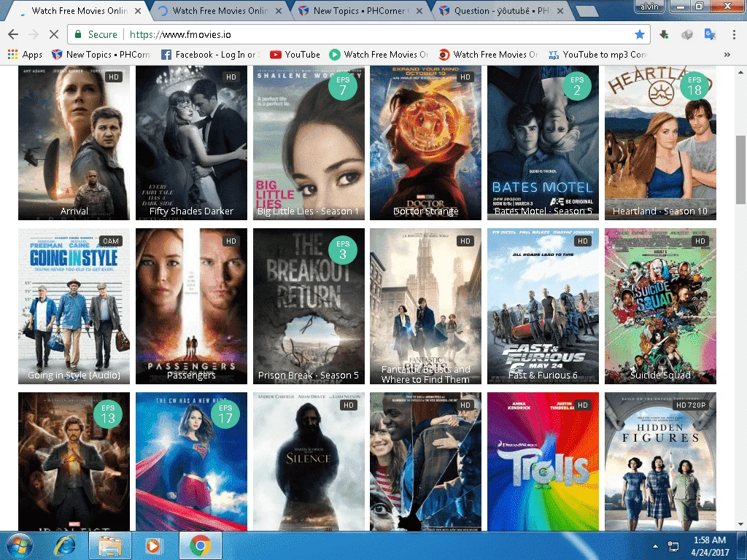Stop loading the page with the X button
Viewport: 747px width, 560px height.
coord(54,34)
